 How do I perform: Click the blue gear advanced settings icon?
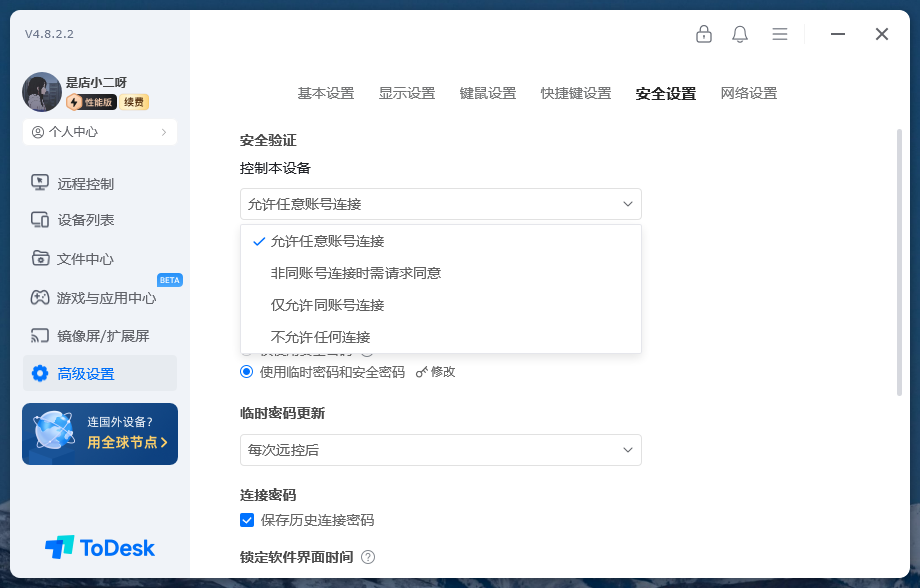coord(40,373)
